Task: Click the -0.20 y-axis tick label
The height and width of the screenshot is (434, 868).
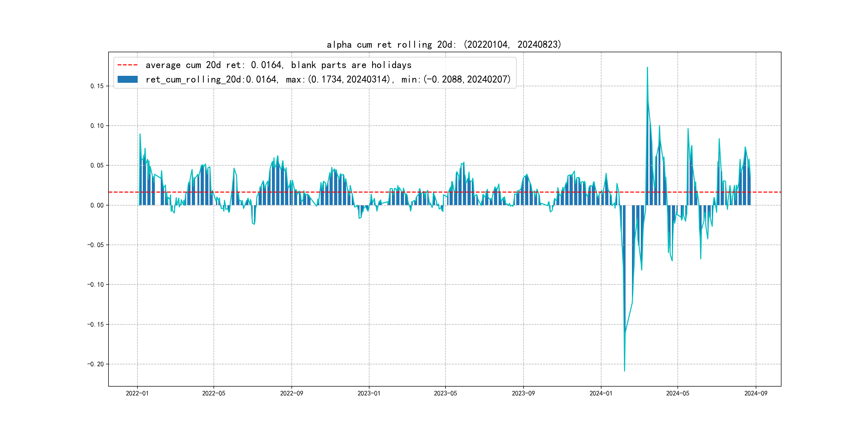Action: pyautogui.click(x=96, y=364)
